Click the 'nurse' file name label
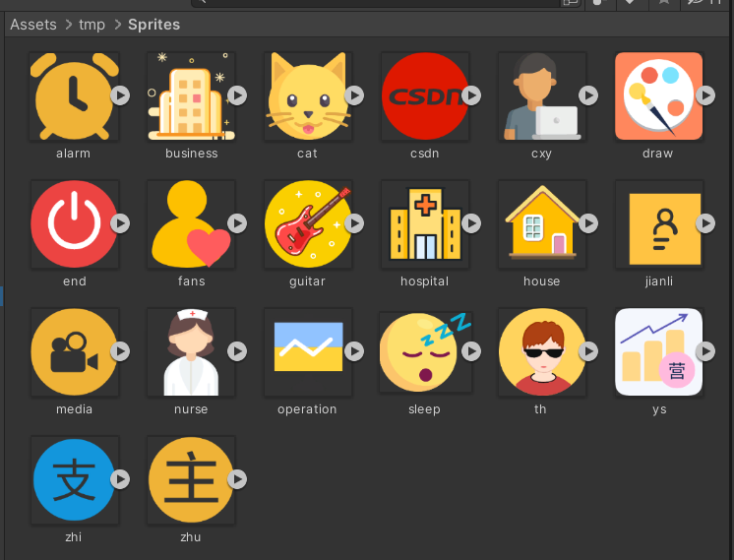The width and height of the screenshot is (734, 560). coord(191,409)
